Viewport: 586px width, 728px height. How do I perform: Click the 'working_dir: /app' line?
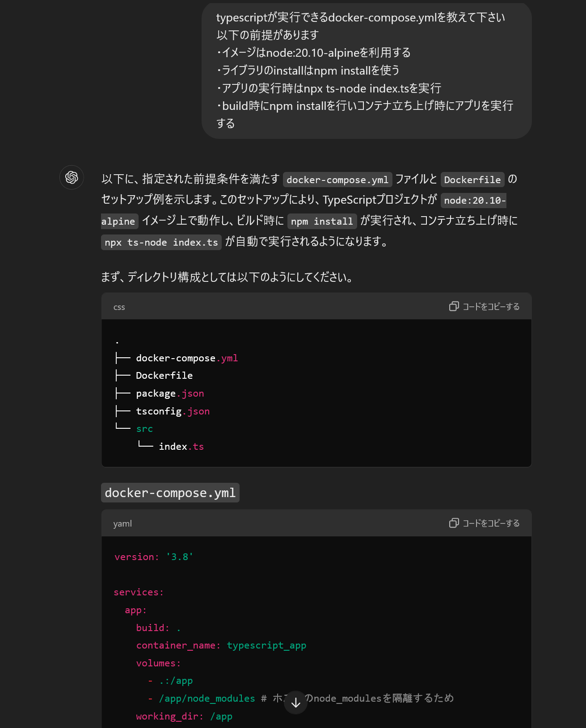click(x=184, y=716)
